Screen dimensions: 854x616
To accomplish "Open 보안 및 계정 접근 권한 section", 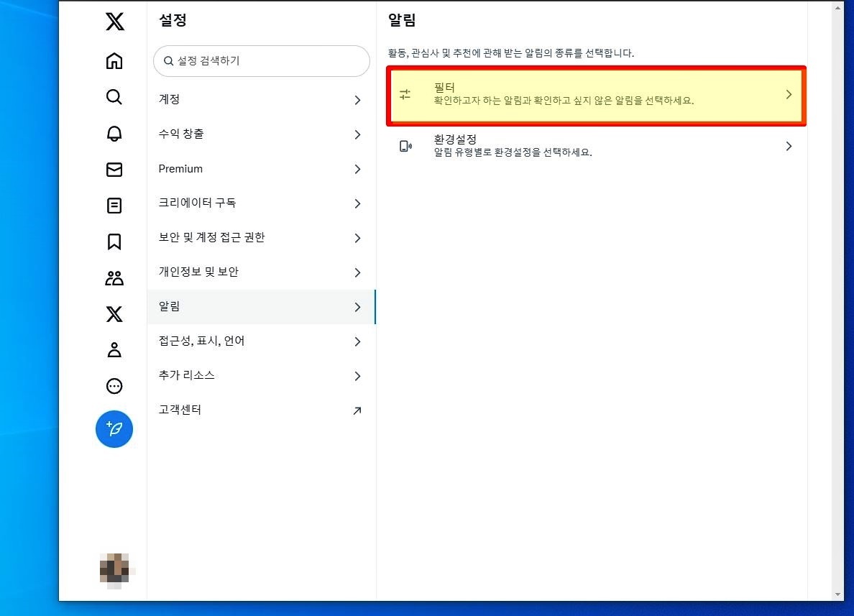I will (x=261, y=238).
